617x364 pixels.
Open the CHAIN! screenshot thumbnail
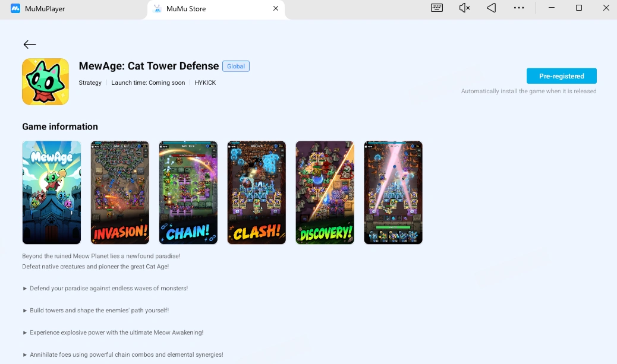(188, 192)
